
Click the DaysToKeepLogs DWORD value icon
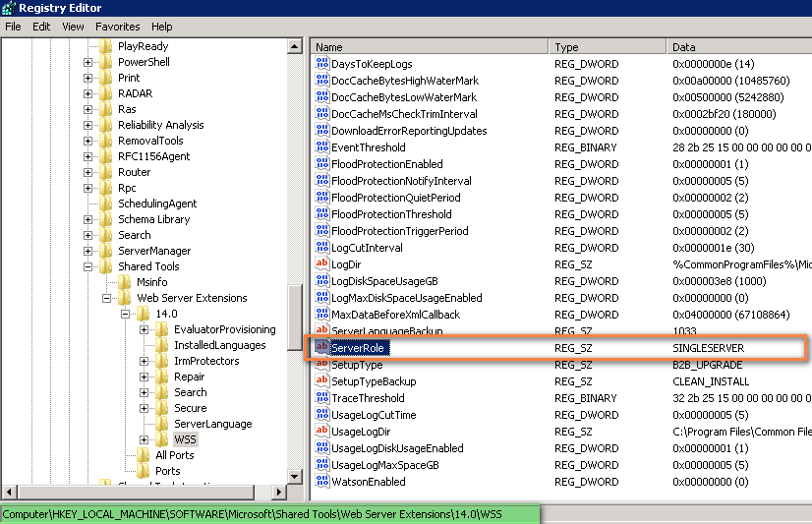tap(322, 64)
